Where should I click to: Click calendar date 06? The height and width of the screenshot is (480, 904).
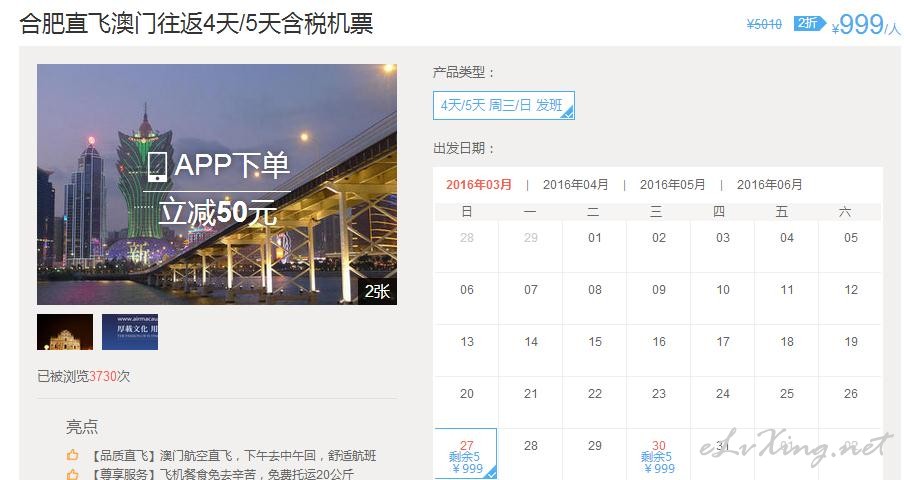(466, 290)
